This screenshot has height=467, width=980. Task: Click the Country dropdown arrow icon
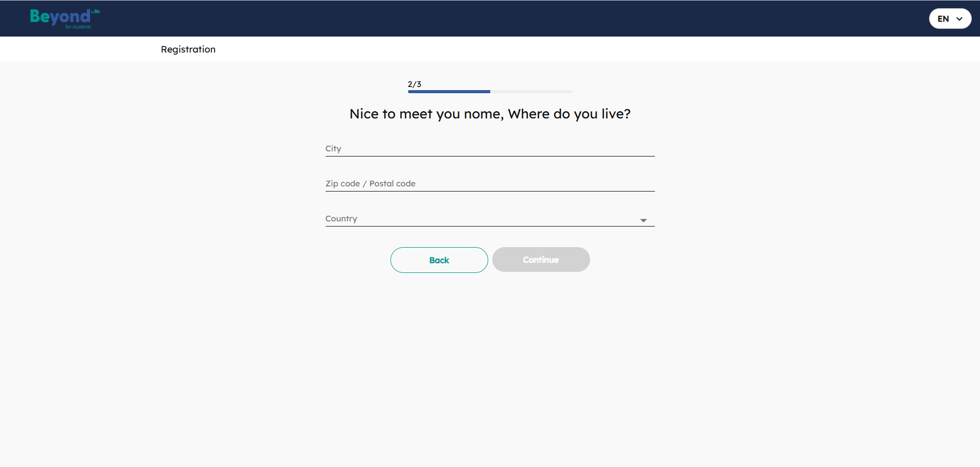pyautogui.click(x=643, y=220)
